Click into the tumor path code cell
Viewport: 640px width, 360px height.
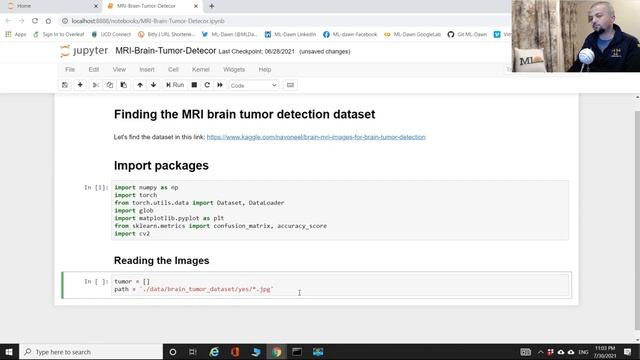(340, 285)
